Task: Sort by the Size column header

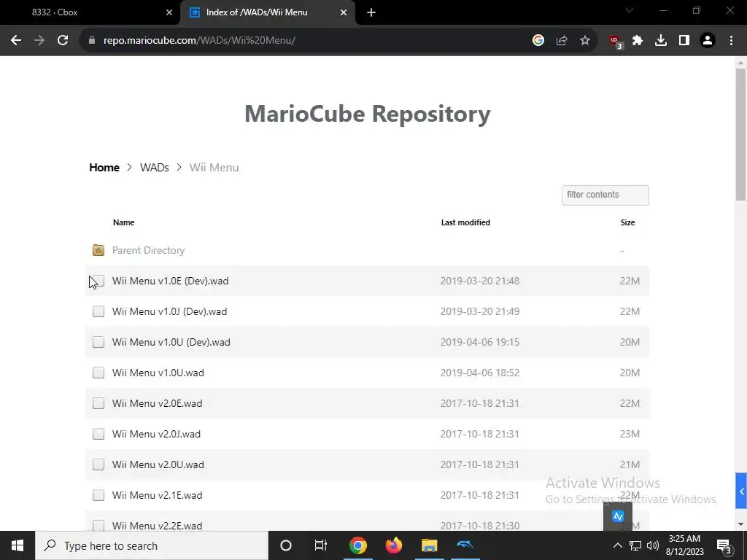Action: (627, 222)
